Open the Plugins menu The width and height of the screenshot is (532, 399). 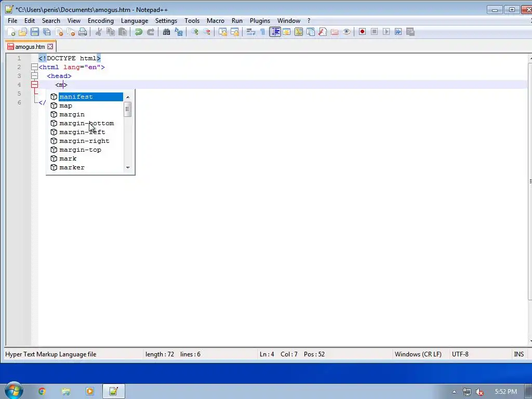[260, 21]
